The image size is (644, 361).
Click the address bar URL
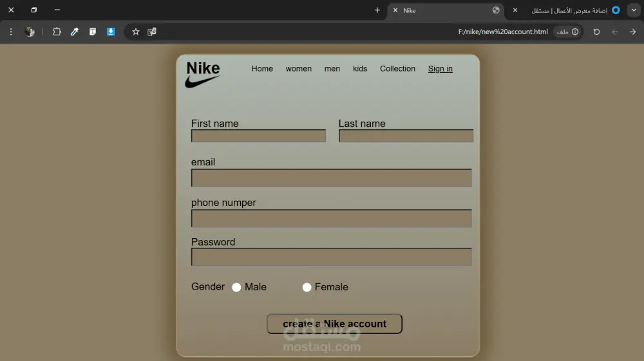click(x=503, y=32)
